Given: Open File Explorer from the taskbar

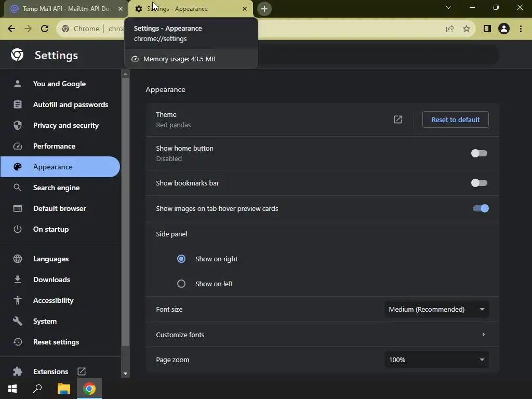Looking at the screenshot, I should coord(63,389).
